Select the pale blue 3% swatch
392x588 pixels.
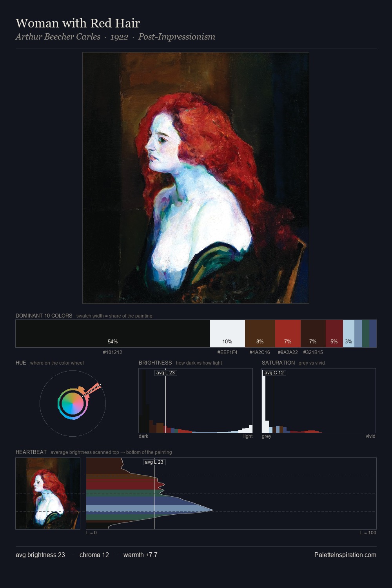tap(348, 334)
